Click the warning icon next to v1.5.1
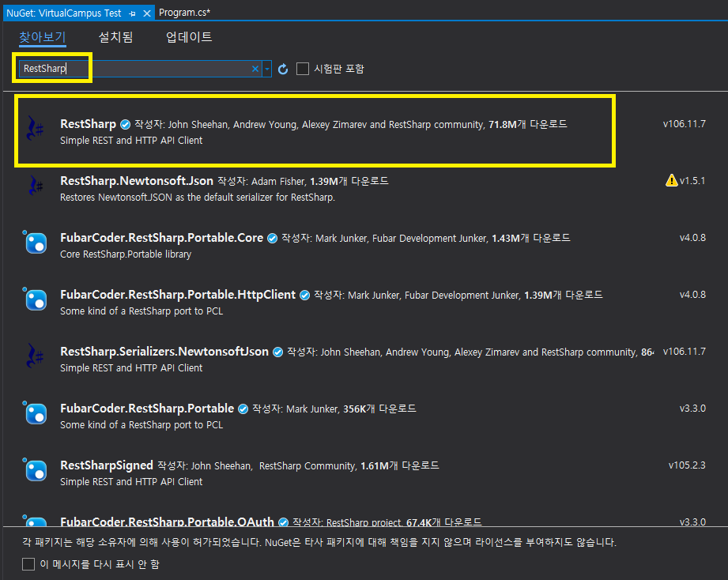This screenshot has width=728, height=580. coord(671,180)
